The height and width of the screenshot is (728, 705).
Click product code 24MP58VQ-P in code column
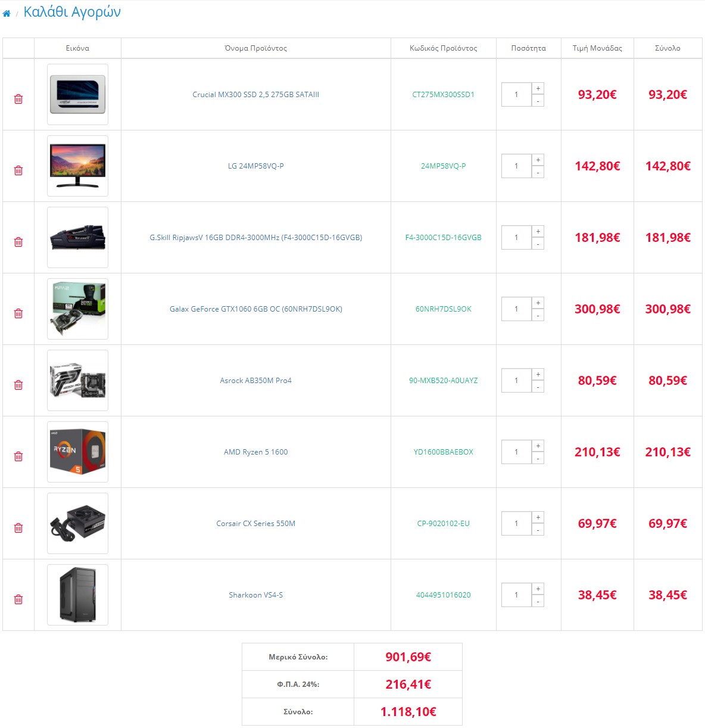pyautogui.click(x=444, y=166)
